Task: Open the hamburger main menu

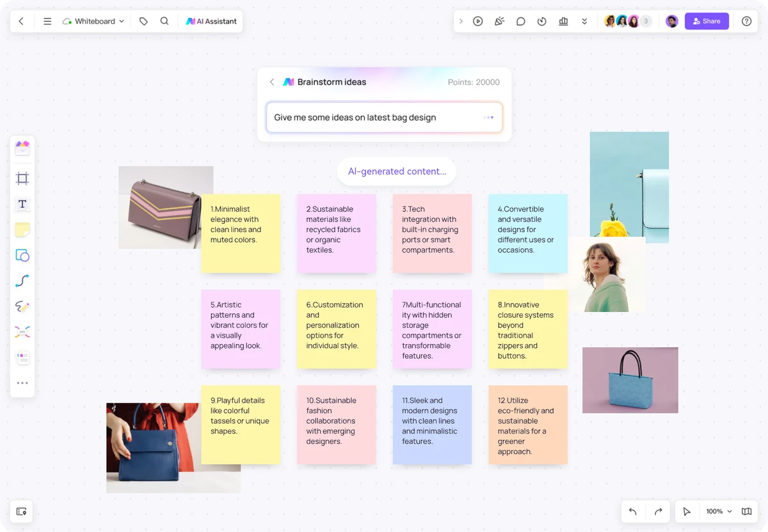Action: tap(47, 21)
